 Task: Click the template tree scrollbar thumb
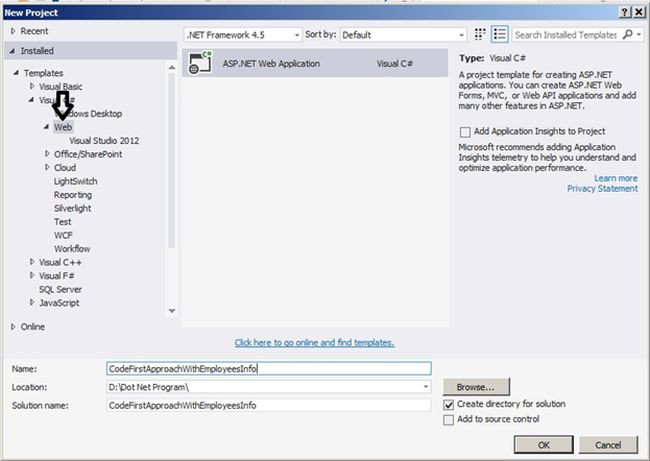pos(172,160)
